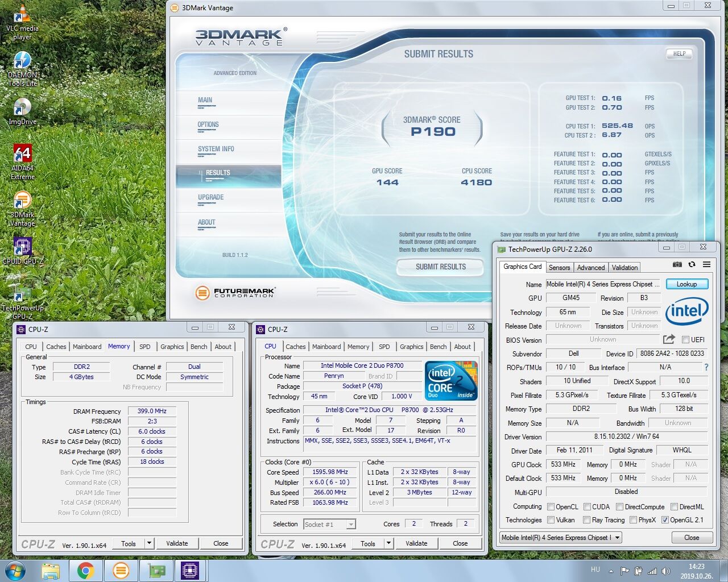Click the Lookup button in GPU-Z
The width and height of the screenshot is (728, 582).
(x=686, y=284)
